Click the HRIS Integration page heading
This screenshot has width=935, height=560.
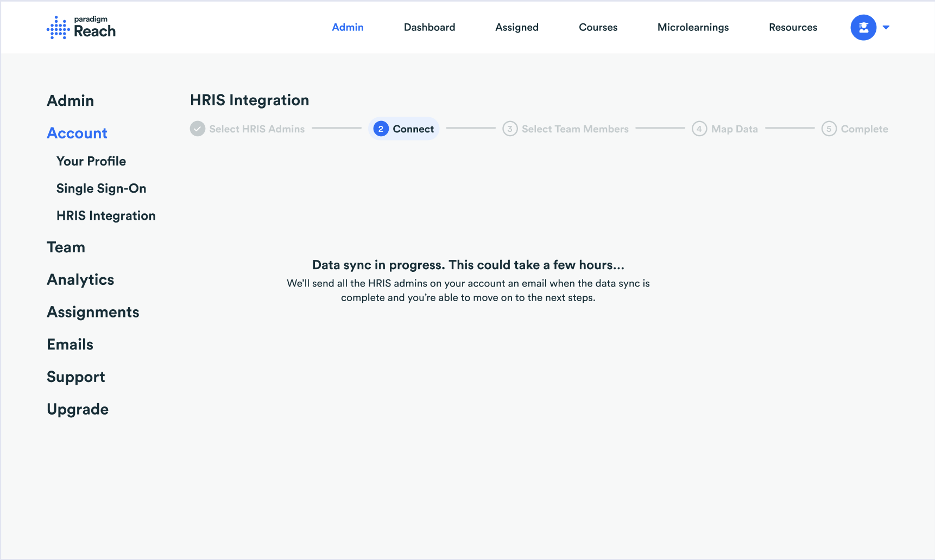tap(250, 100)
